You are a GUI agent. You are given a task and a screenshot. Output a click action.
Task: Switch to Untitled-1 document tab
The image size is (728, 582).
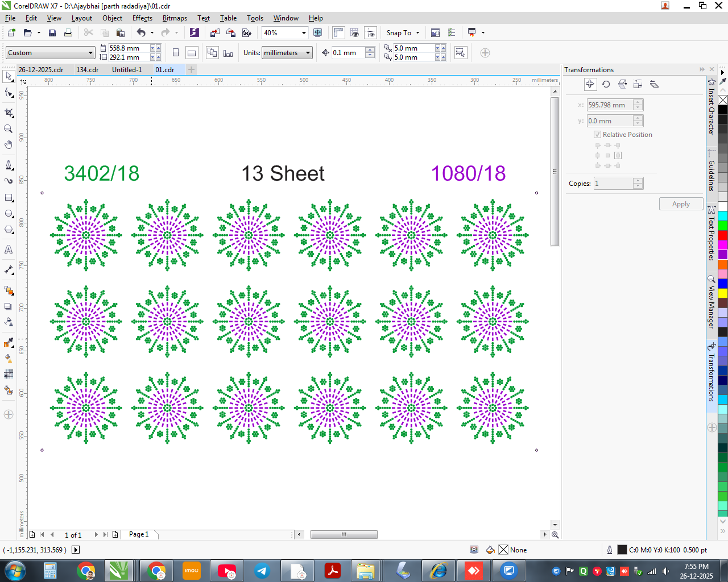[127, 70]
